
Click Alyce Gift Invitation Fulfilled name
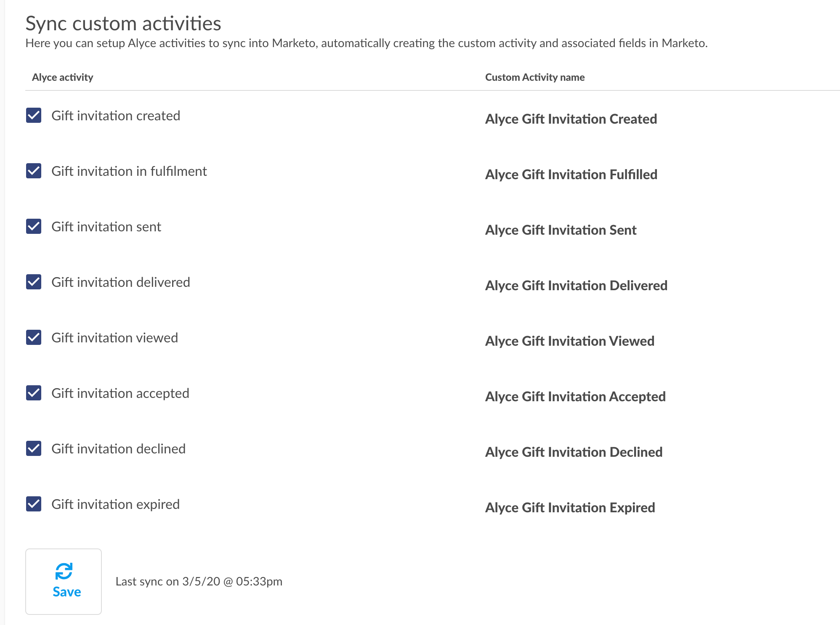coord(571,175)
